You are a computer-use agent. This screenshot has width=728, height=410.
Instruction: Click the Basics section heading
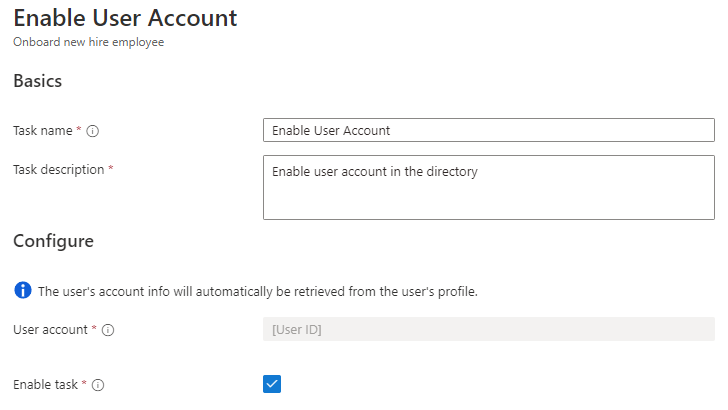point(37,81)
